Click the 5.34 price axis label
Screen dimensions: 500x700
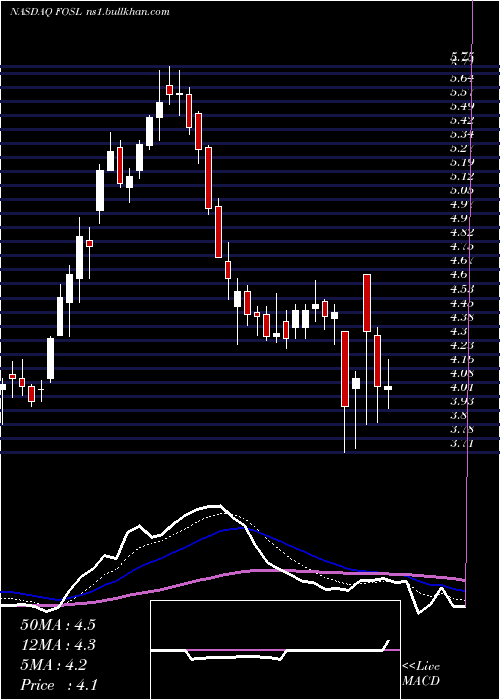pos(462,134)
